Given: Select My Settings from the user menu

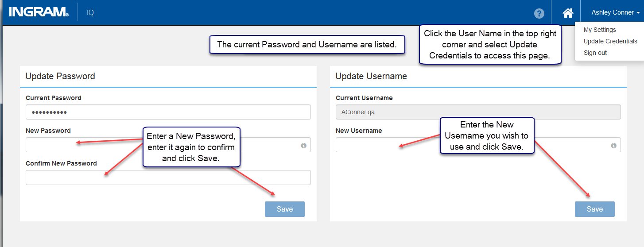Looking at the screenshot, I should pyautogui.click(x=600, y=30).
